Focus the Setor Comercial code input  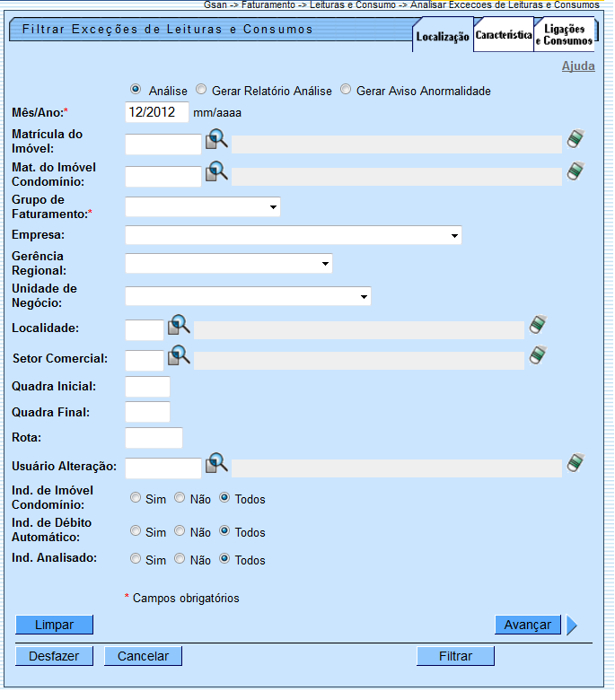(x=145, y=360)
